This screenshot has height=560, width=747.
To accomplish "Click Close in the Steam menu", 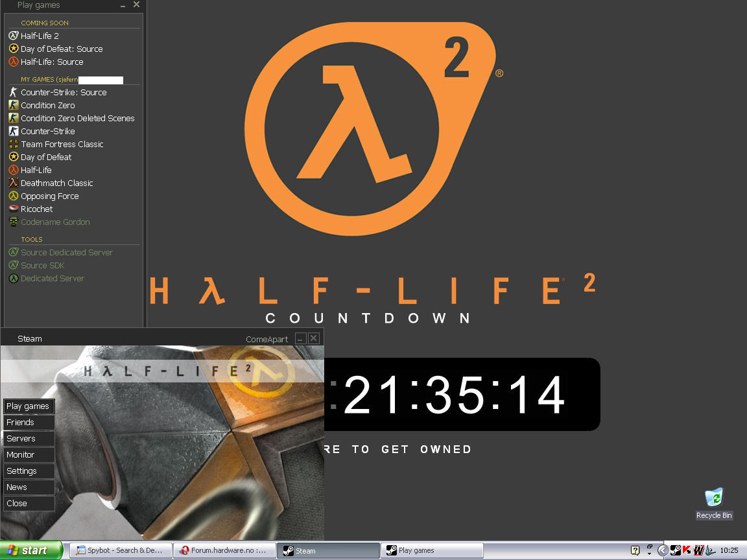I will tap(28, 504).
